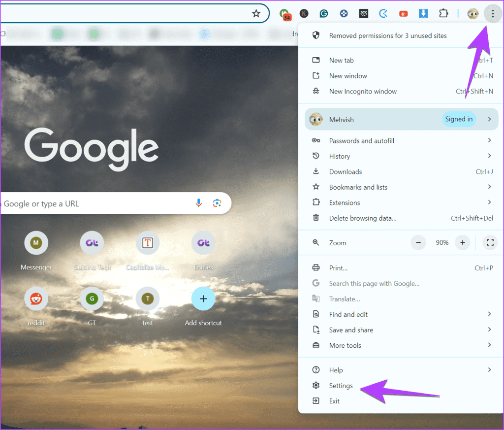Click the blue circular cross extension icon

[344, 13]
